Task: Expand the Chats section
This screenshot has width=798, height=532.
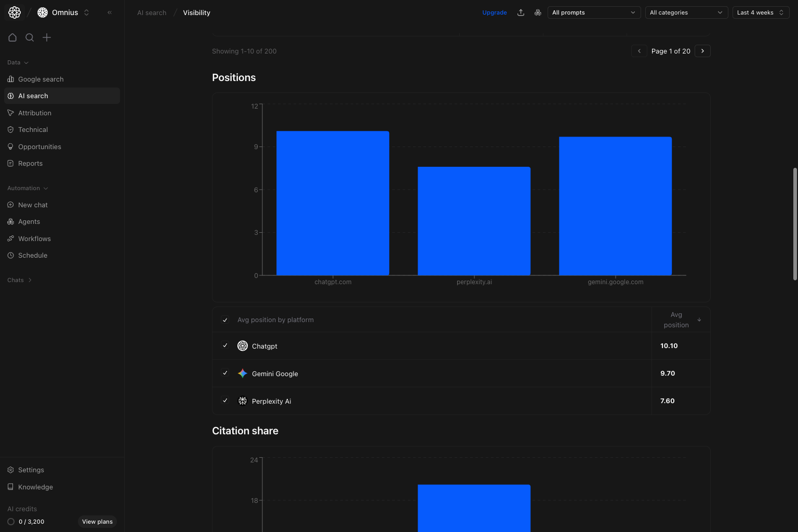Action: (19, 280)
